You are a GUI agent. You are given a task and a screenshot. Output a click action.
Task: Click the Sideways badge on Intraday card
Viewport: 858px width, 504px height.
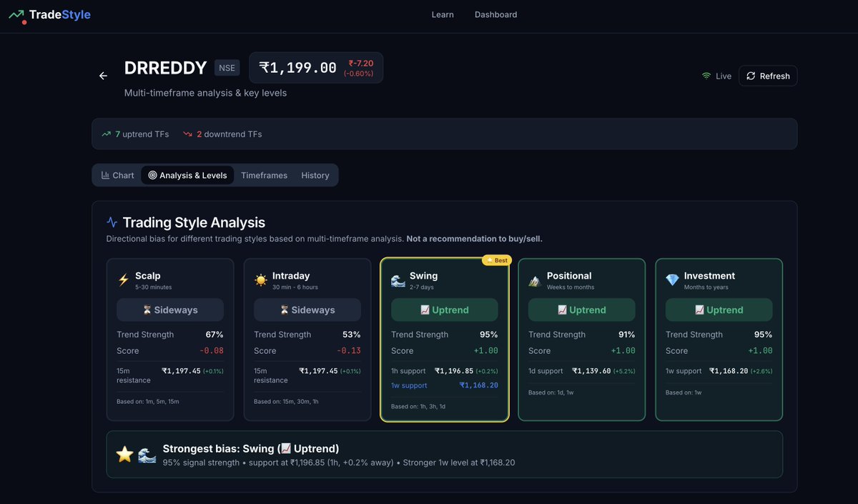[x=307, y=310]
